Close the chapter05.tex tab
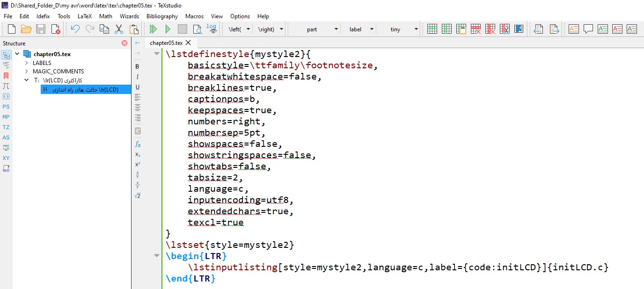The height and width of the screenshot is (289, 644). (x=189, y=43)
